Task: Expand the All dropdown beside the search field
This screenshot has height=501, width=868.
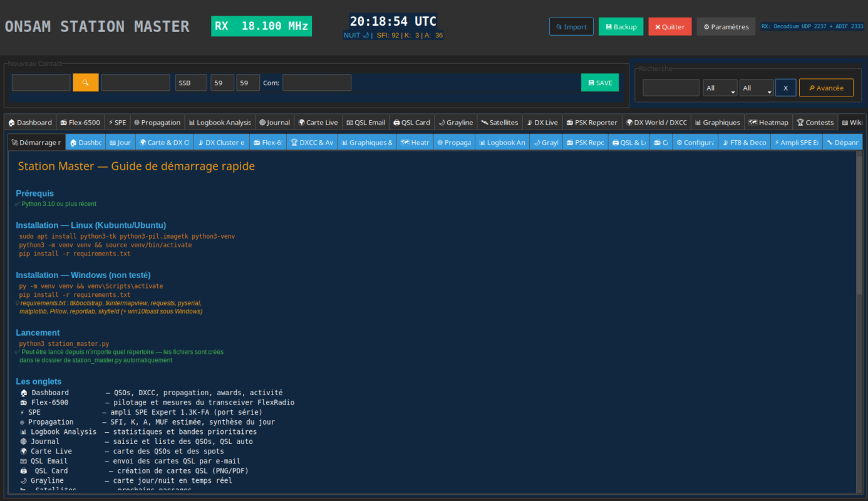Action: 720,88
